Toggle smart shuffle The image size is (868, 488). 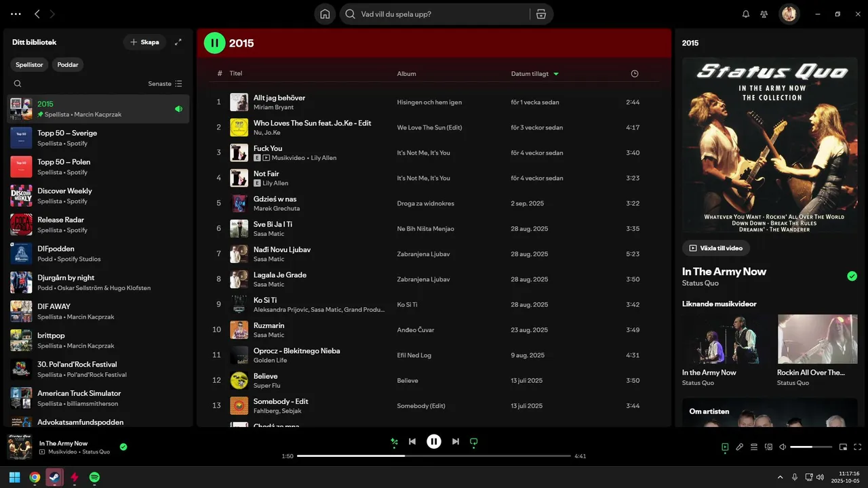click(394, 442)
